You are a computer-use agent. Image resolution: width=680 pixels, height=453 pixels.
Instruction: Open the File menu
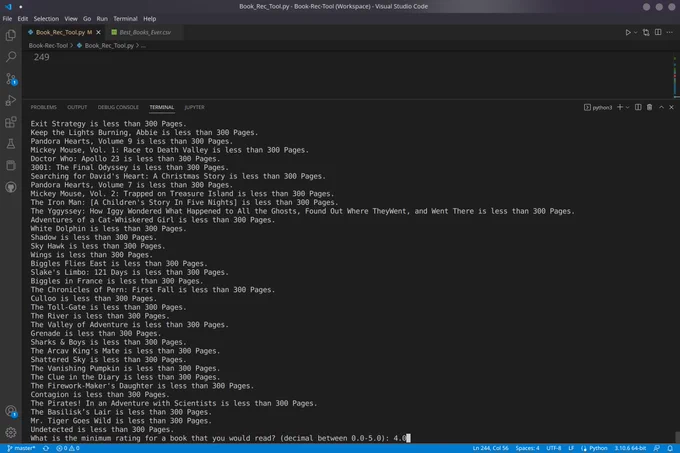tap(7, 19)
